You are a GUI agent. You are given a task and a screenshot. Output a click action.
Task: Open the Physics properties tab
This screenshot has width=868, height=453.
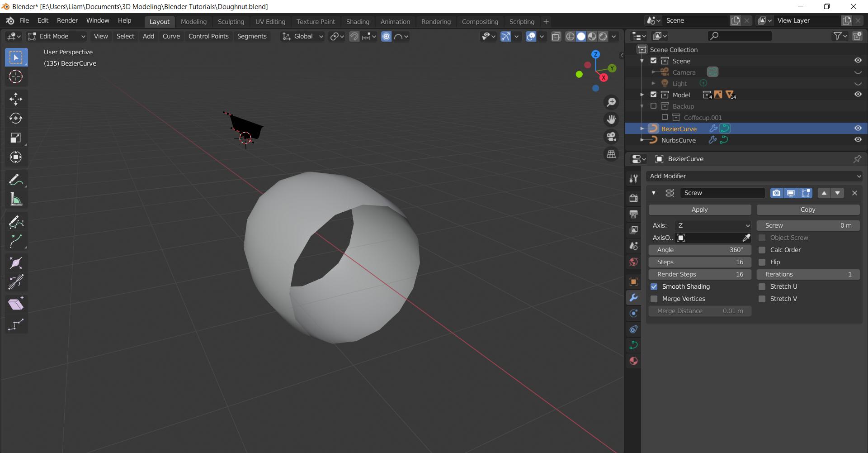click(x=633, y=313)
